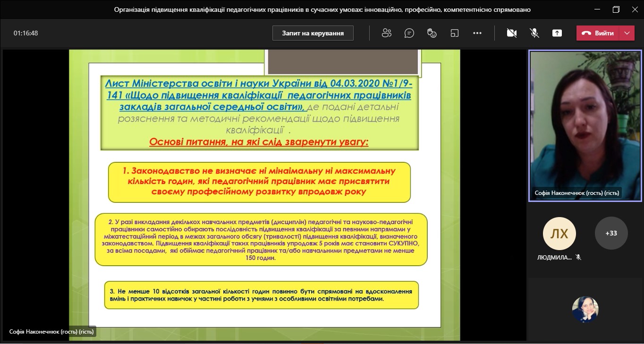The width and height of the screenshot is (644, 344).
Task: Click the profile photo avatar tile
Action: tap(585, 309)
